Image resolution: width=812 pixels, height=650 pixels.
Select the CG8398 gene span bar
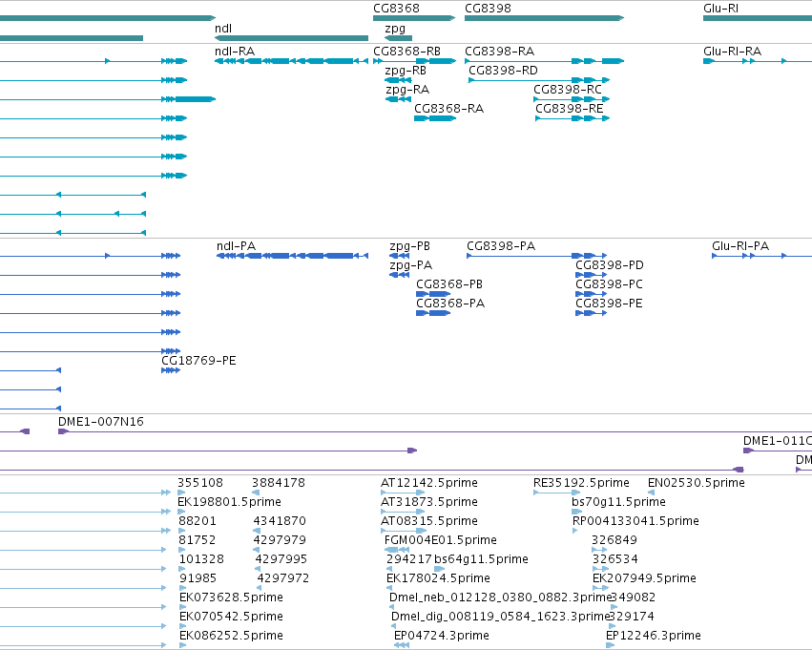[544, 18]
